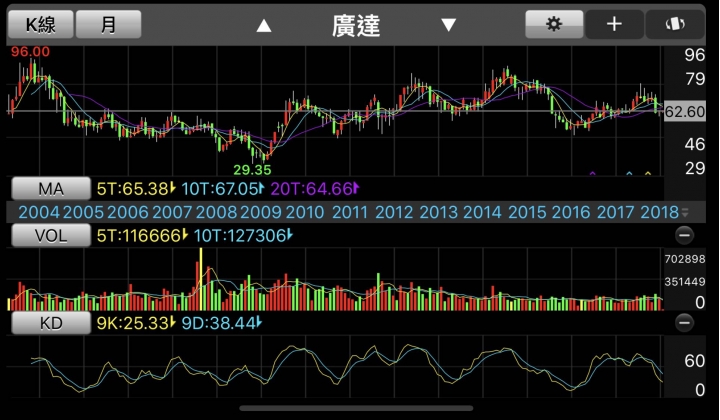This screenshot has height=420, width=720.
Task: Select the volume 10T:127306 value
Action: pyautogui.click(x=243, y=235)
